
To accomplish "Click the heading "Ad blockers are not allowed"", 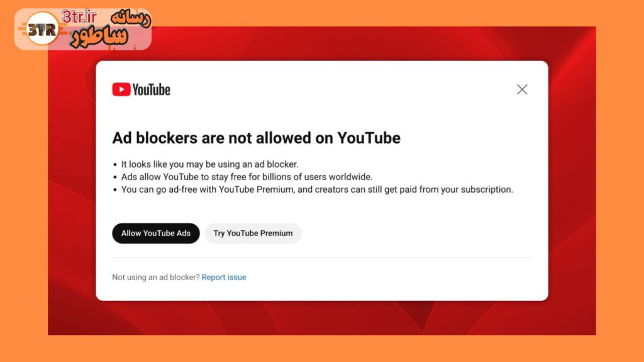I will click(x=256, y=138).
